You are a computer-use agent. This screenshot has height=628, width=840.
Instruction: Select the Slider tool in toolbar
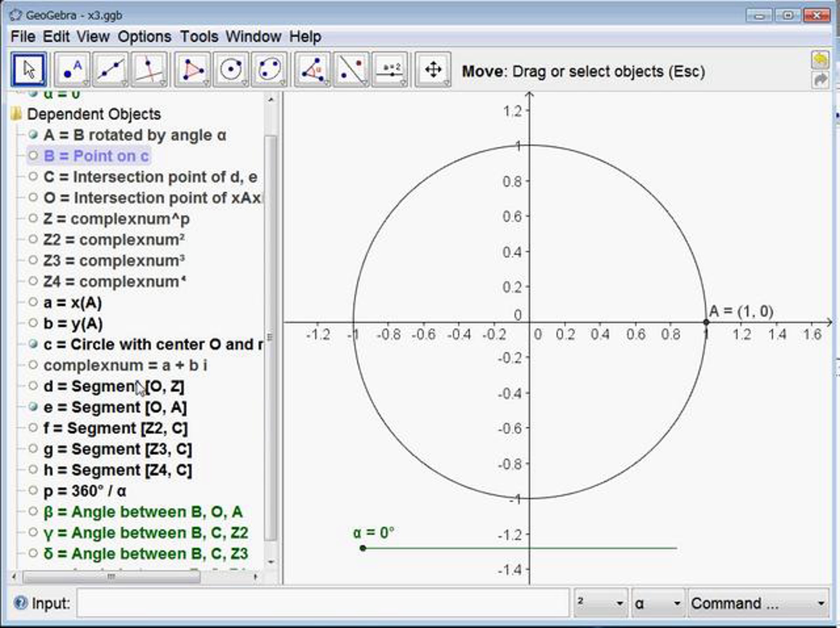tap(390, 70)
